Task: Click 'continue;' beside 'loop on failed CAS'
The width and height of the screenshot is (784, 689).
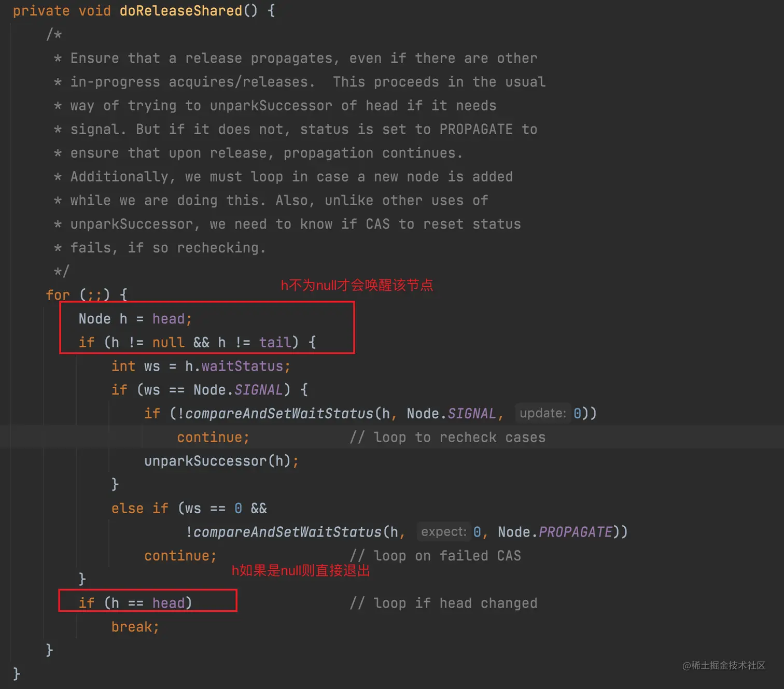Action: click(180, 556)
